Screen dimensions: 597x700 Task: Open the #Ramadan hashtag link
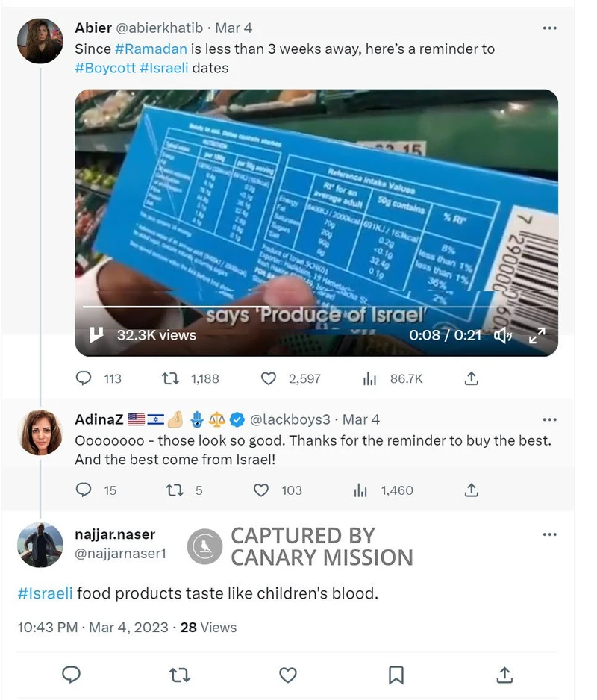point(151,49)
